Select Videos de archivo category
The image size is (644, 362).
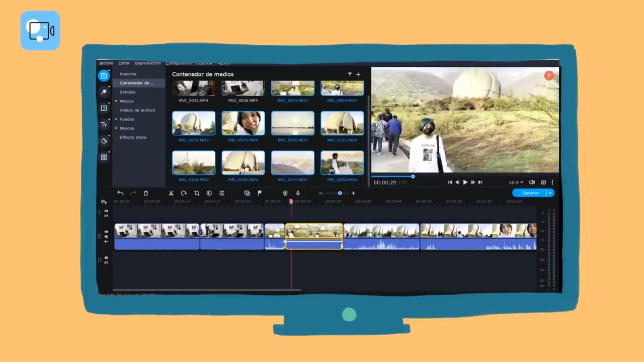pos(137,110)
